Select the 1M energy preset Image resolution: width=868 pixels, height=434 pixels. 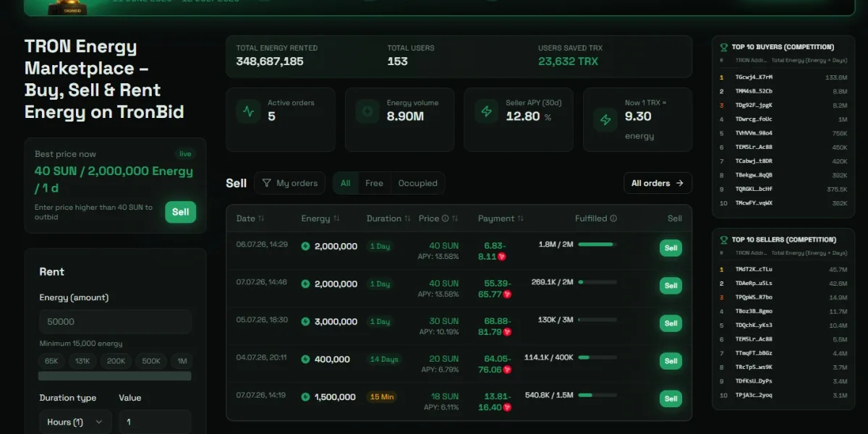182,361
